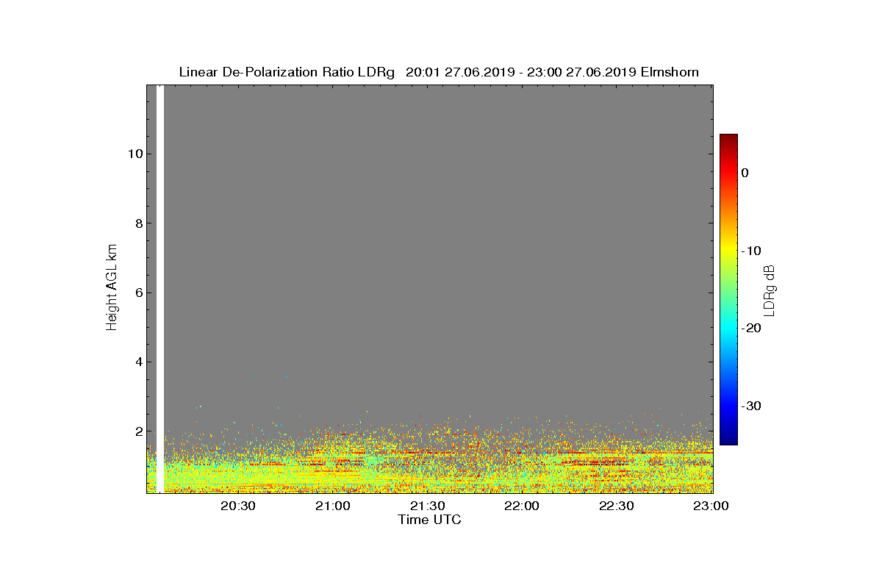
Task: Click the colorbar value -30
Action: tap(750, 406)
